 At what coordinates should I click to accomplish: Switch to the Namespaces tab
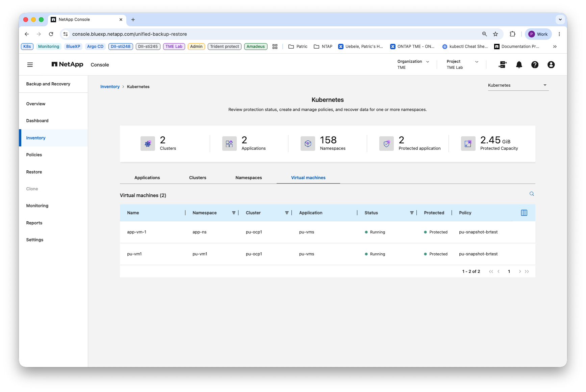tap(249, 178)
